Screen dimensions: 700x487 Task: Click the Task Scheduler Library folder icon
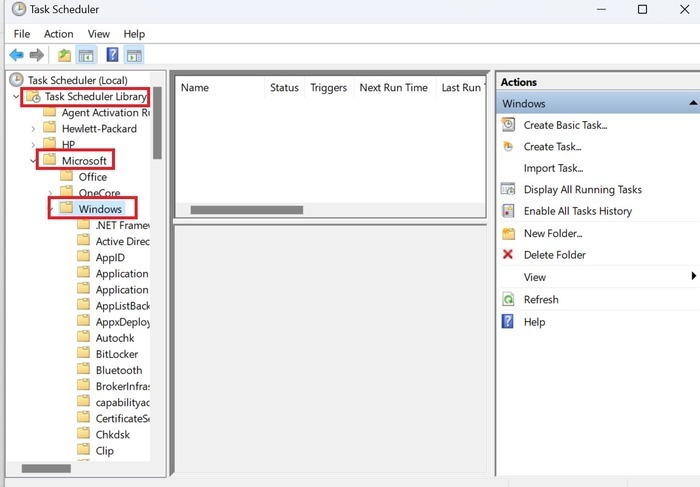(33, 96)
